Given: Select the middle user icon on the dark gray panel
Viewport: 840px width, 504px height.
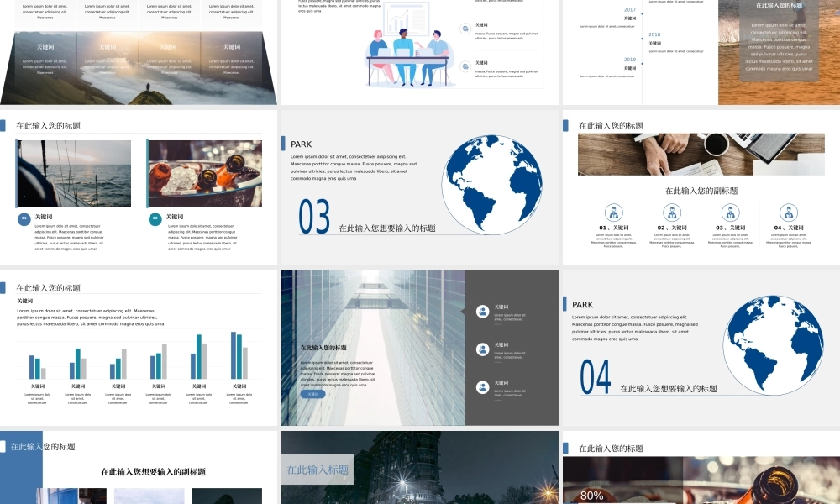Looking at the screenshot, I should coord(483,349).
